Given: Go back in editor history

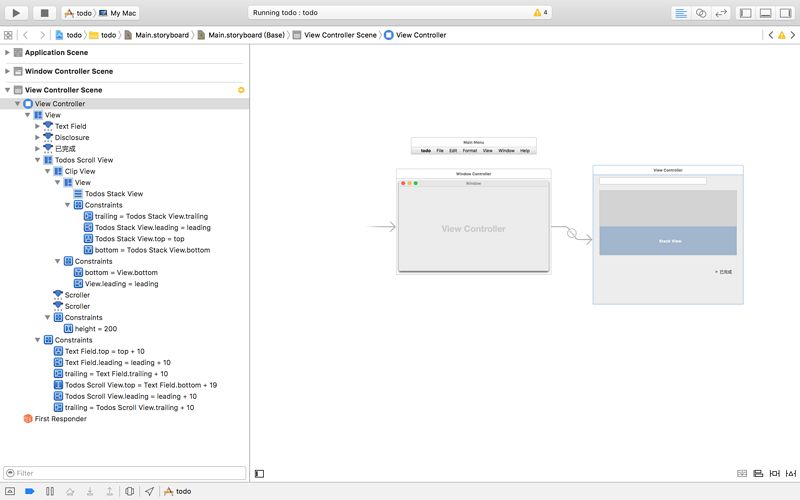Looking at the screenshot, I should click(x=26, y=35).
